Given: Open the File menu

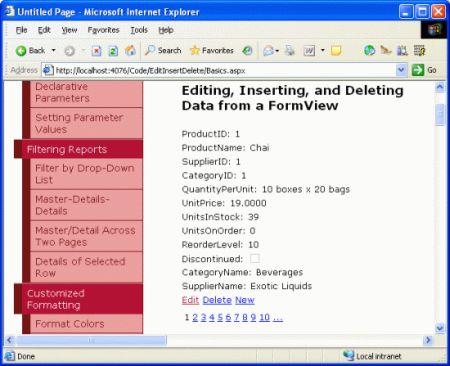Looking at the screenshot, I should point(21,30).
